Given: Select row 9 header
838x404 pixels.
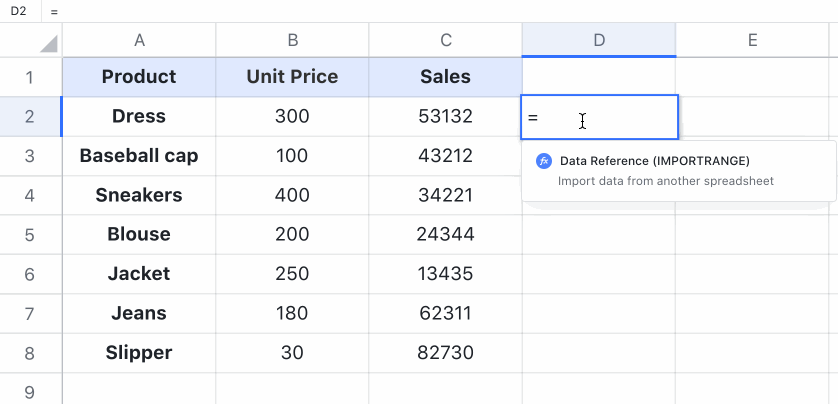Looking at the screenshot, I should click(29, 391).
